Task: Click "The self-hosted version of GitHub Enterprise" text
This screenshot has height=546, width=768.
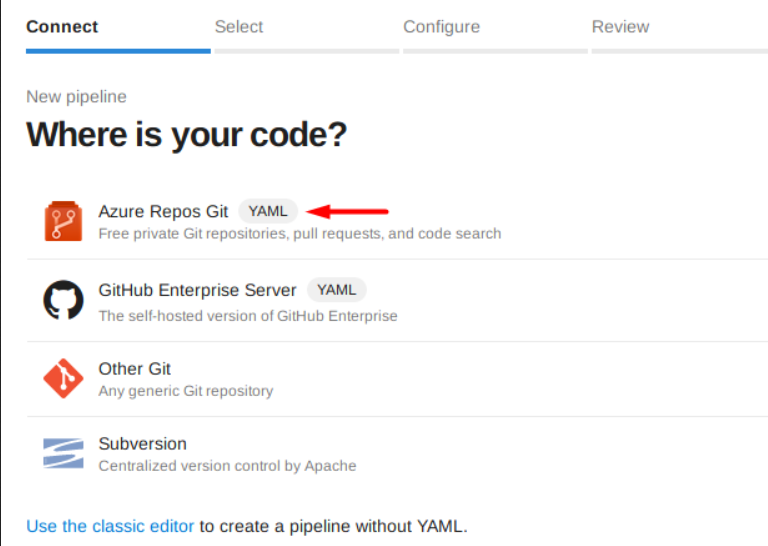Action: point(247,315)
